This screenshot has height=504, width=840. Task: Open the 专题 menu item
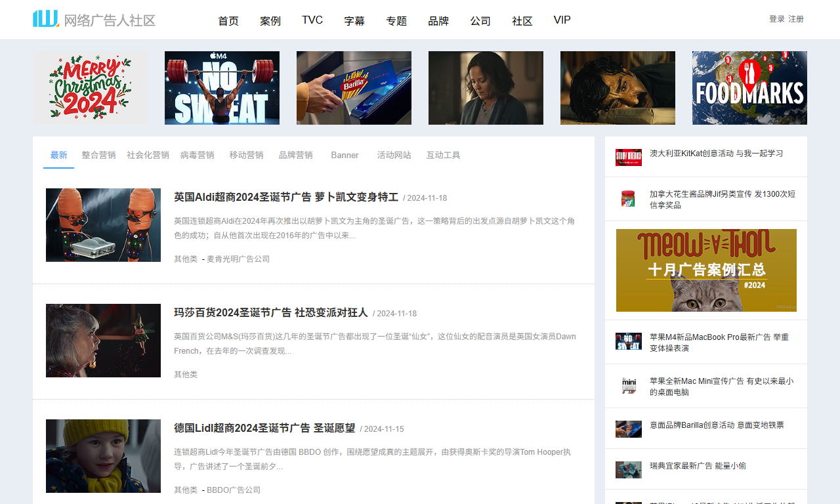(396, 20)
